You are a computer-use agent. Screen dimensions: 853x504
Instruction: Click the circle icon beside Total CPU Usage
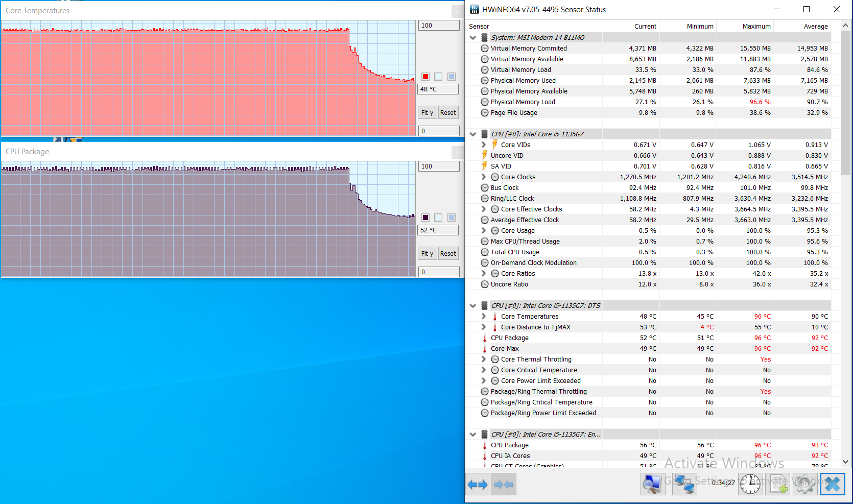pyautogui.click(x=485, y=252)
